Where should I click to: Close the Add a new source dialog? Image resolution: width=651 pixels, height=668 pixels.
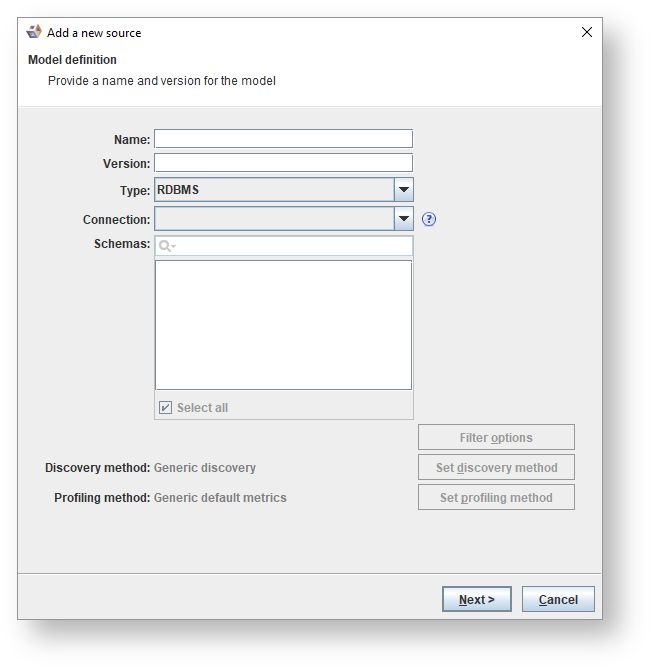tap(587, 32)
